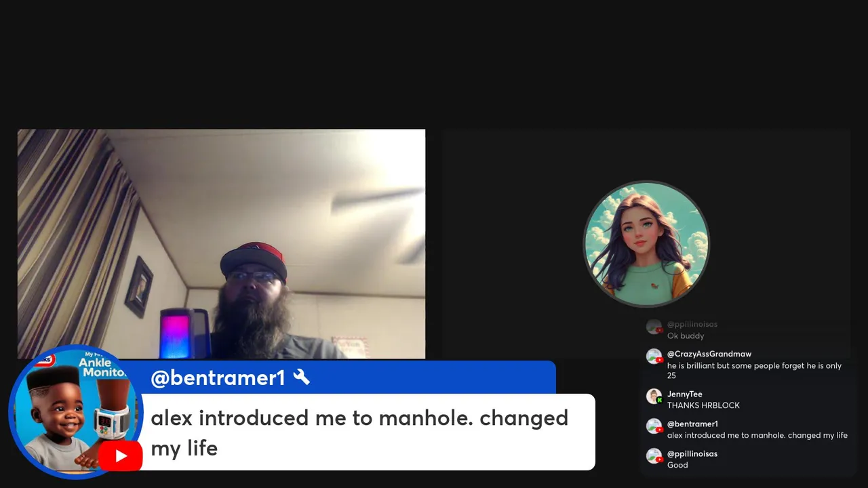Select the "he is brilliant" chat message
This screenshot has height=488, width=868.
754,370
